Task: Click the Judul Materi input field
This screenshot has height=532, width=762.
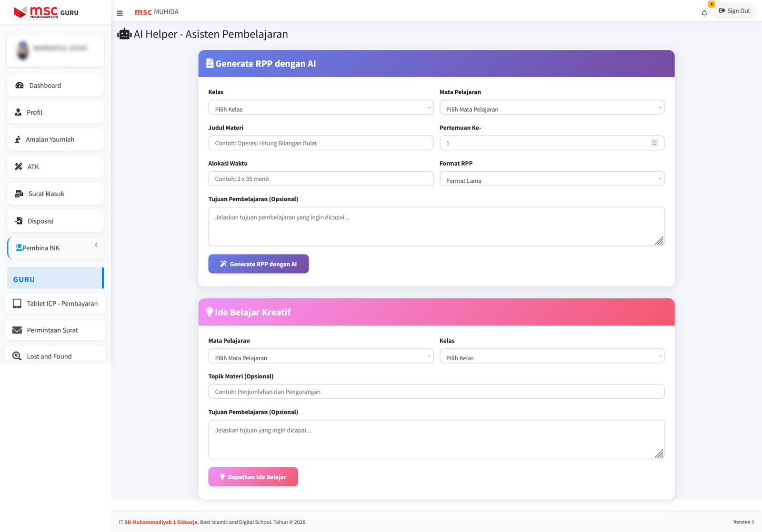Action: point(321,143)
